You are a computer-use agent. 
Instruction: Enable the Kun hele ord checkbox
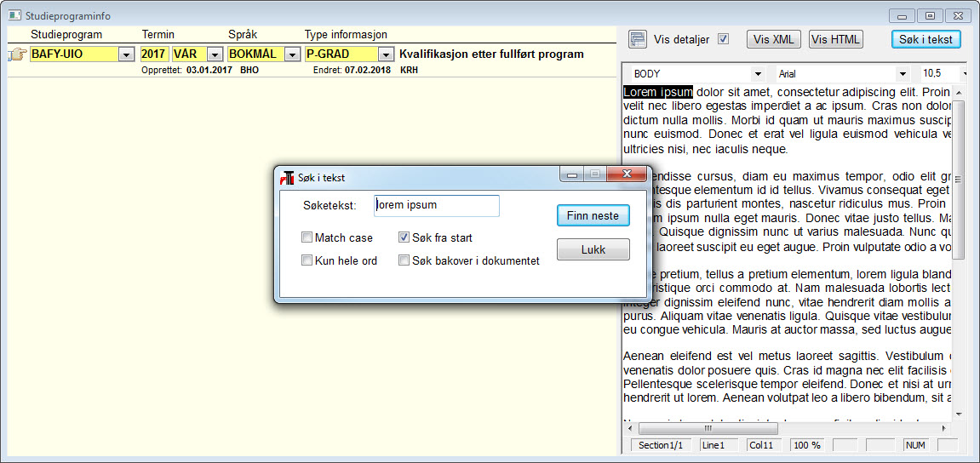(x=307, y=260)
